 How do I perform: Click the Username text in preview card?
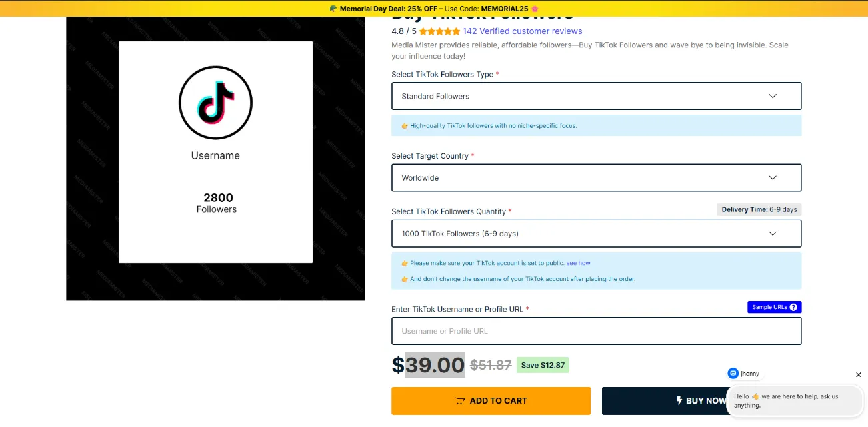(x=215, y=155)
